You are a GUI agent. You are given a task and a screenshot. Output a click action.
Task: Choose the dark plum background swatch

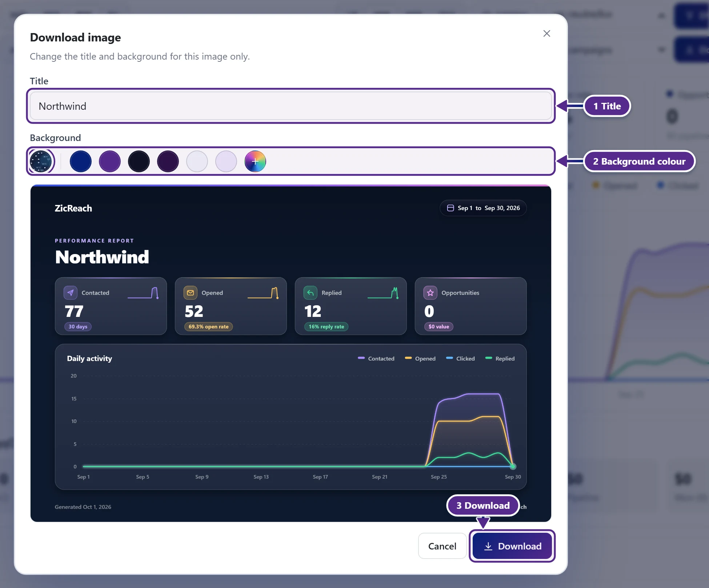(x=168, y=161)
